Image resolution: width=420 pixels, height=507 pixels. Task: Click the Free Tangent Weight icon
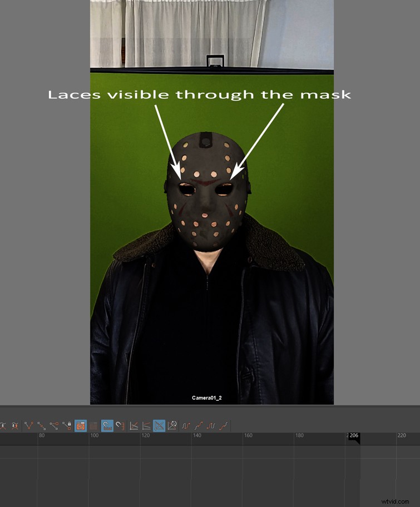55,426
